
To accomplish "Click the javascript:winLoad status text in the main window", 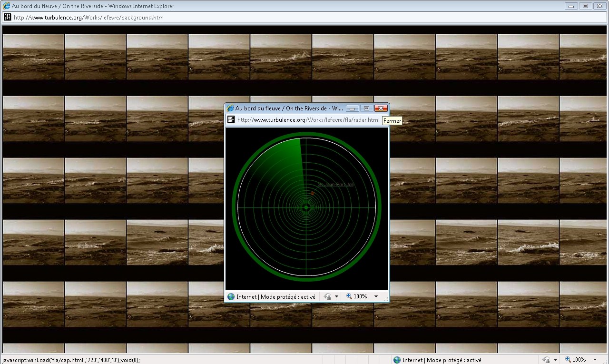I will (x=71, y=360).
